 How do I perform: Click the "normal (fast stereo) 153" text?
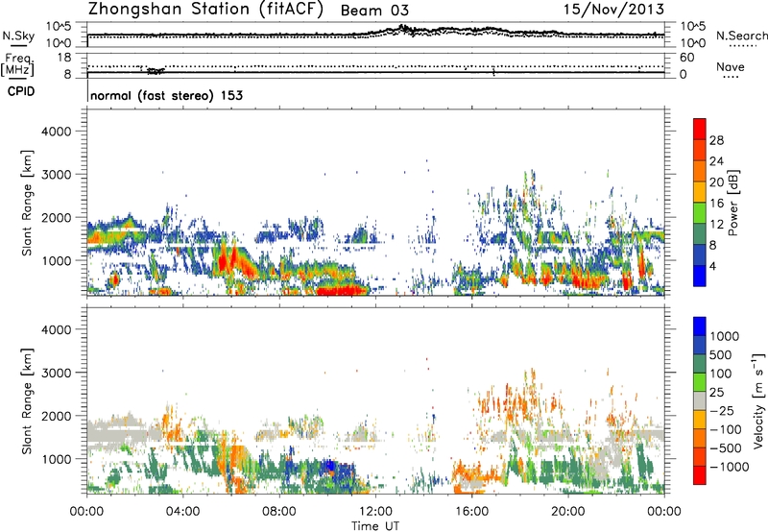(x=166, y=96)
